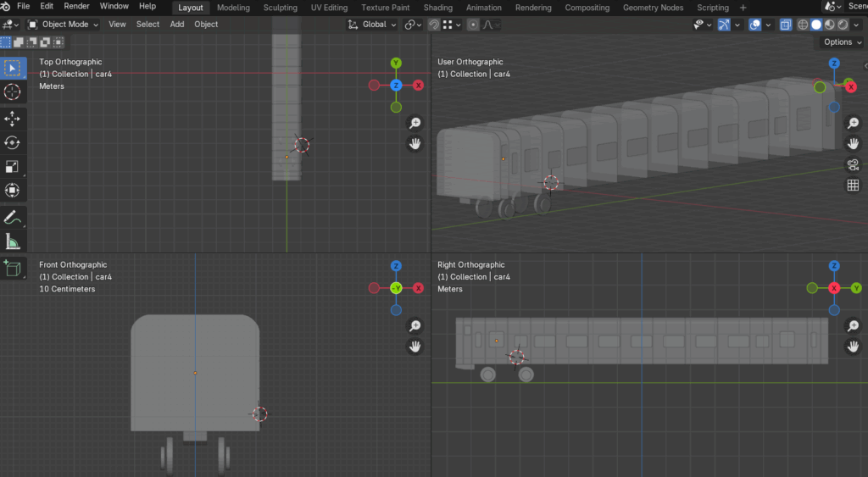Switch to the Sculpting workspace tab
This screenshot has height=477, width=868.
(x=280, y=8)
